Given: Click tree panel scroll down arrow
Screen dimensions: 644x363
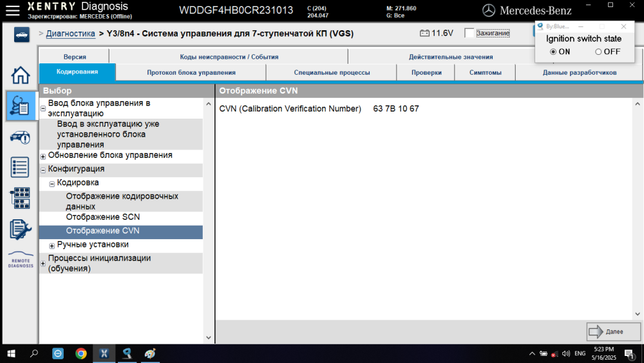Looking at the screenshot, I should [x=208, y=337].
